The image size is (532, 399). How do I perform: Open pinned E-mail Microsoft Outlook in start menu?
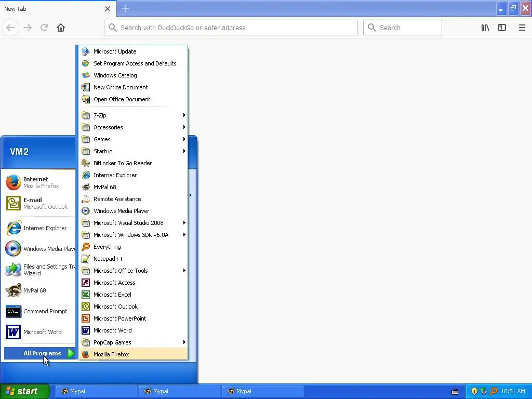click(39, 203)
